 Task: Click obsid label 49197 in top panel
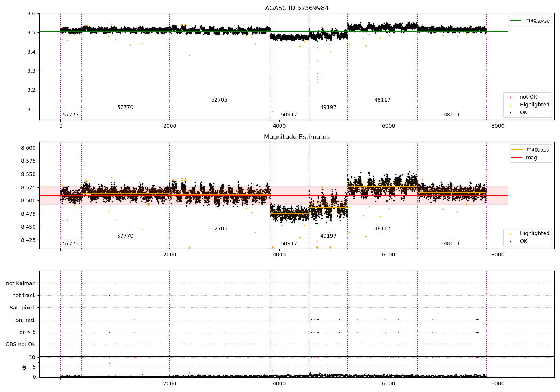pos(328,108)
